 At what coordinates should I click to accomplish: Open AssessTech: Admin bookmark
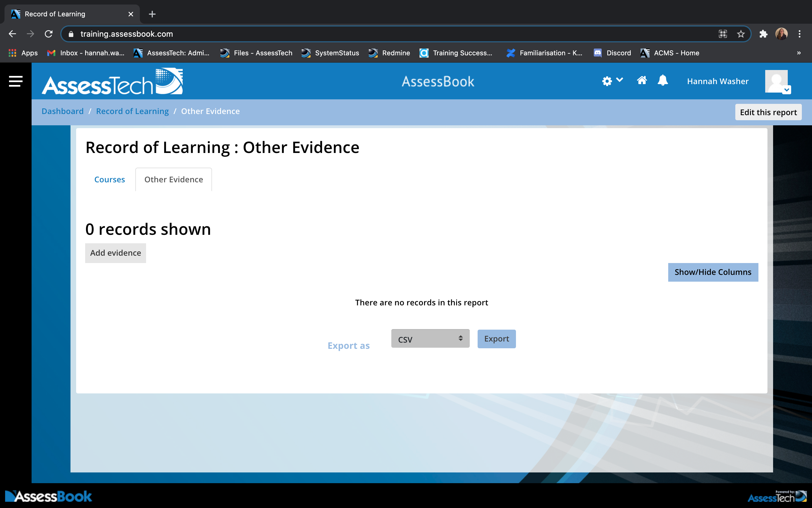tap(171, 53)
